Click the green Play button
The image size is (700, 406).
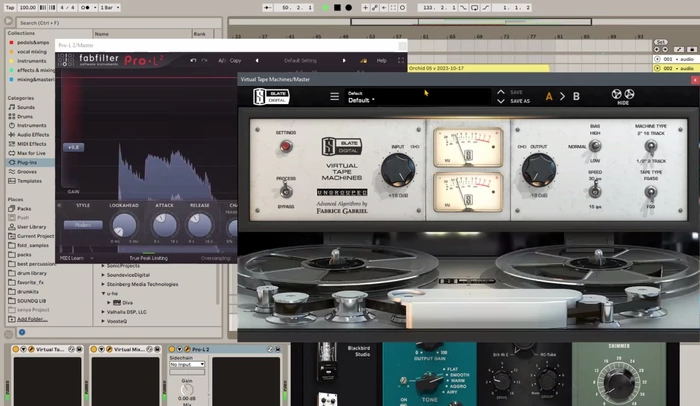coord(326,8)
